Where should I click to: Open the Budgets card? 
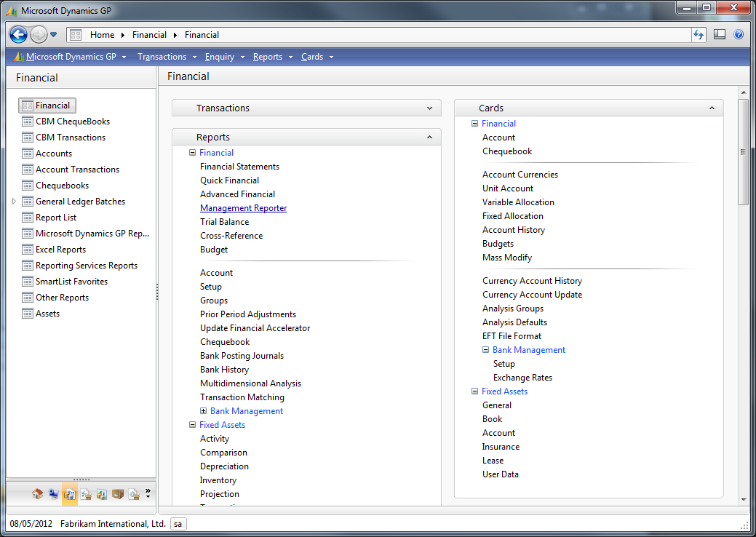tap(498, 244)
